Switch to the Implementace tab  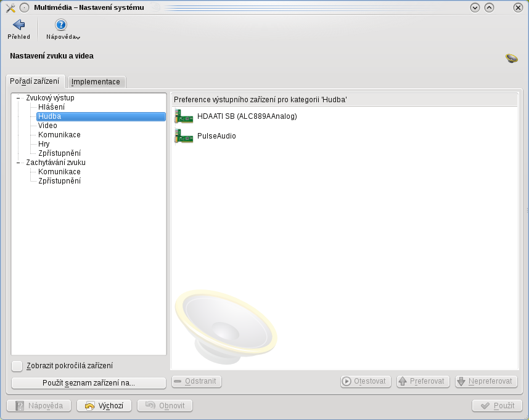96,82
